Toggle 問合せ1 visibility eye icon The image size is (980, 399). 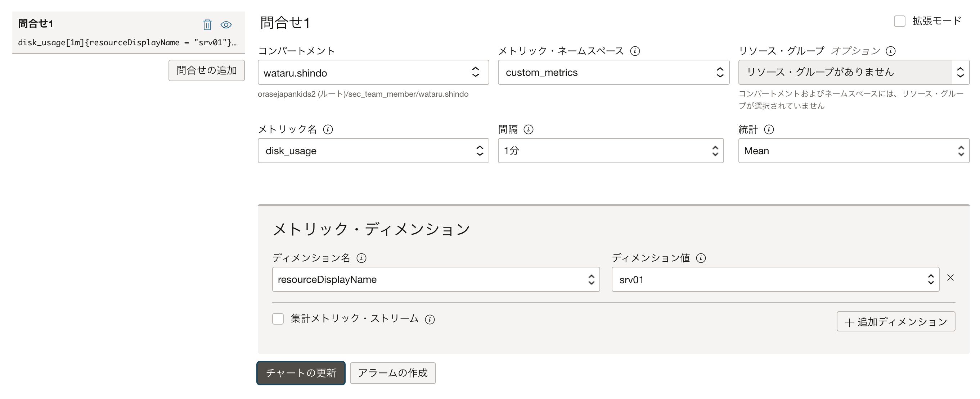226,25
